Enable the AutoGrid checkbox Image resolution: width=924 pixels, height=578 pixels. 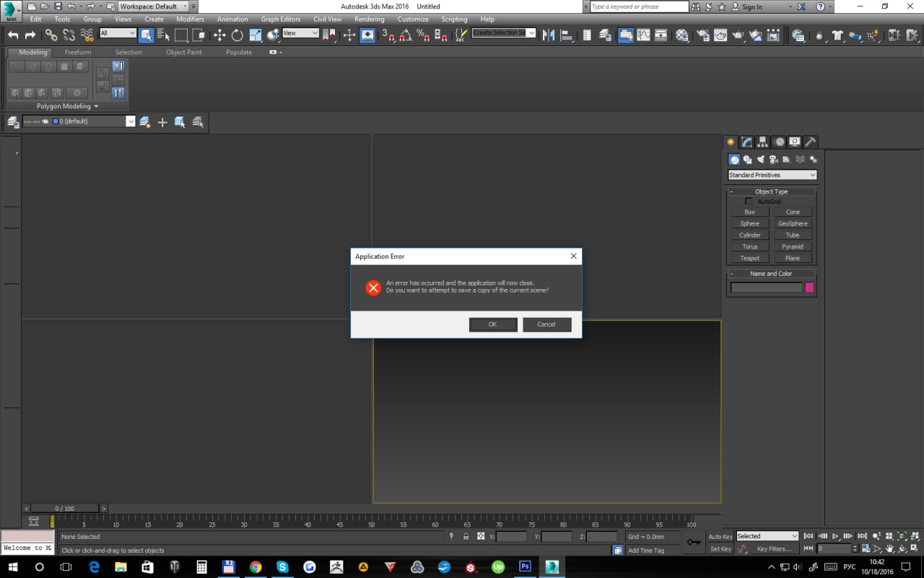tap(749, 202)
